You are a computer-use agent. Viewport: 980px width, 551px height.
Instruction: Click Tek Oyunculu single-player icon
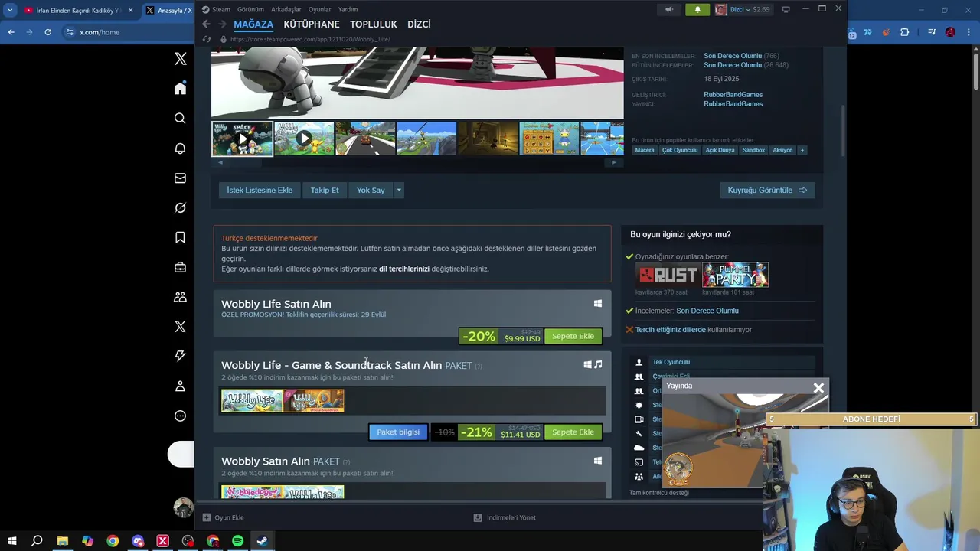point(639,362)
